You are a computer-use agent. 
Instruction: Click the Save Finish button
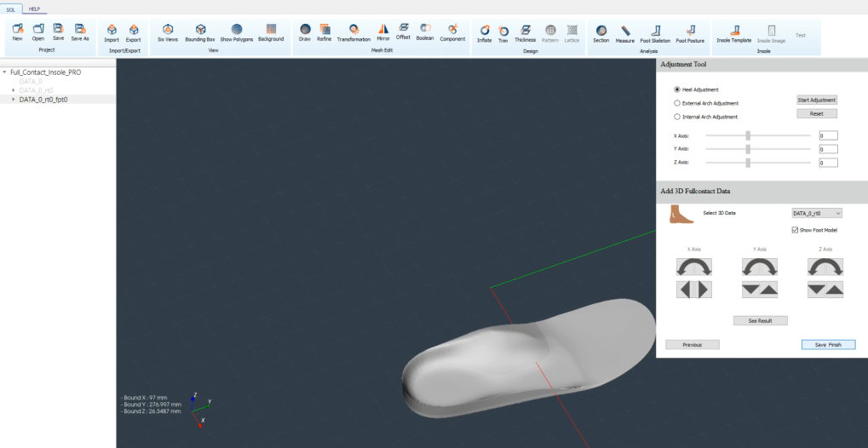[x=828, y=345]
